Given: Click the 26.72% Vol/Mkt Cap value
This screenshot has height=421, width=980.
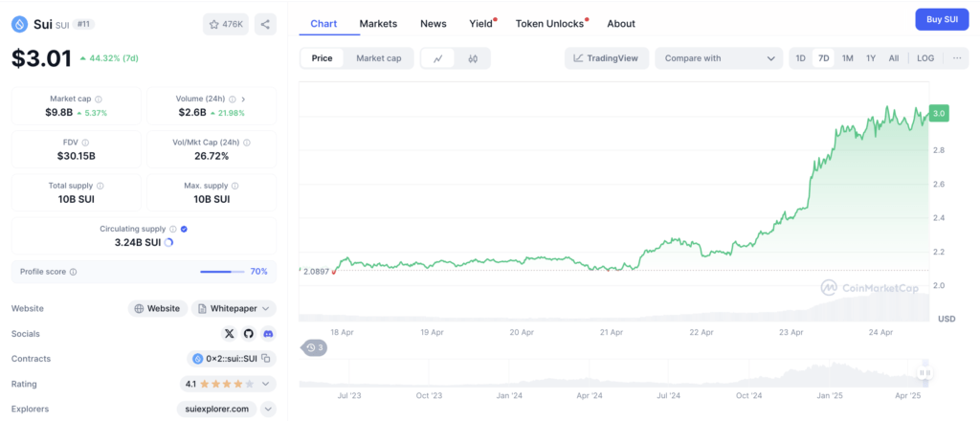Looking at the screenshot, I should (212, 156).
